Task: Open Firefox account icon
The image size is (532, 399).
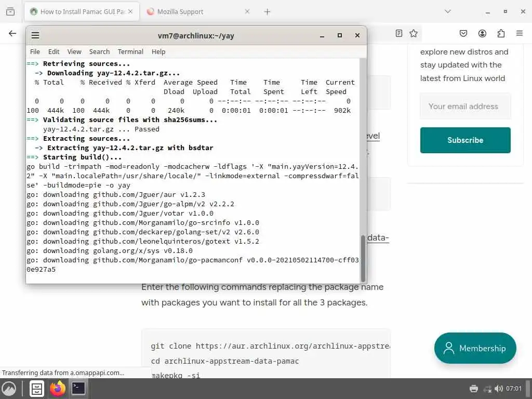Action: [482, 33]
